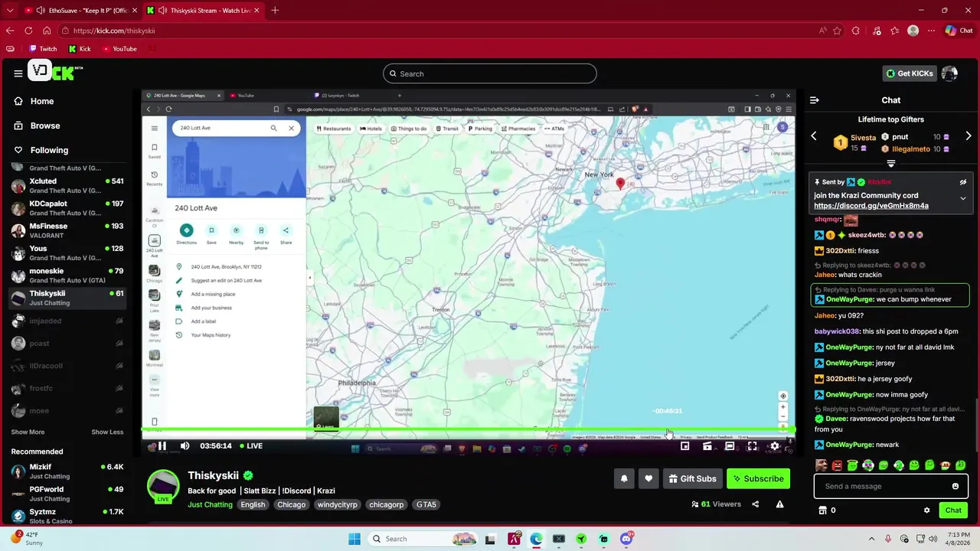Open the user profile avatar menu
The image size is (980, 551).
pyautogui.click(x=949, y=73)
